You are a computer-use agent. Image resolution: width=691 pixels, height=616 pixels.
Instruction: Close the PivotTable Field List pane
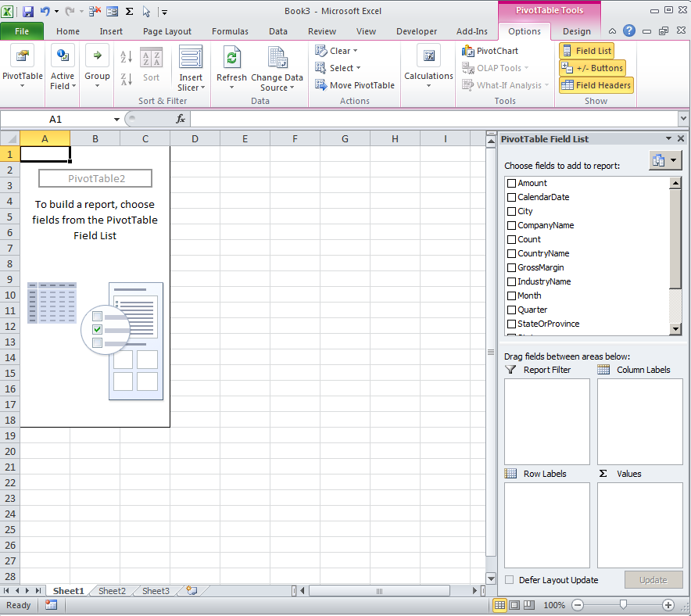[680, 138]
